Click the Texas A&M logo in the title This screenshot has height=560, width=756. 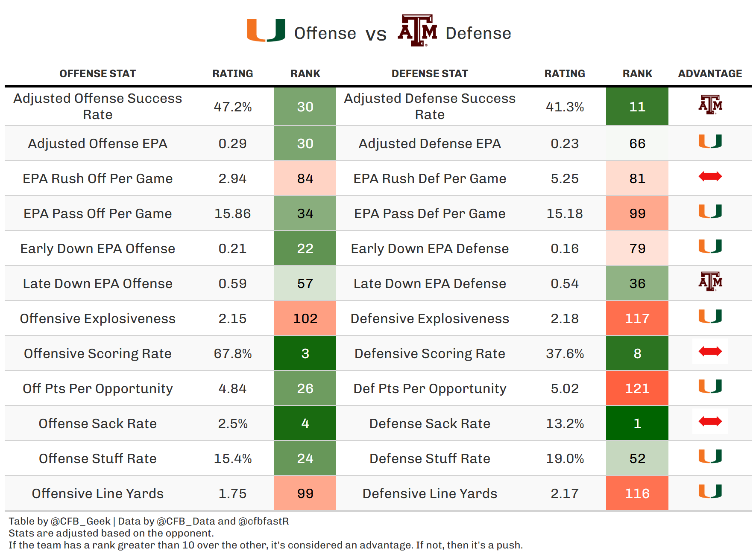coord(417,30)
